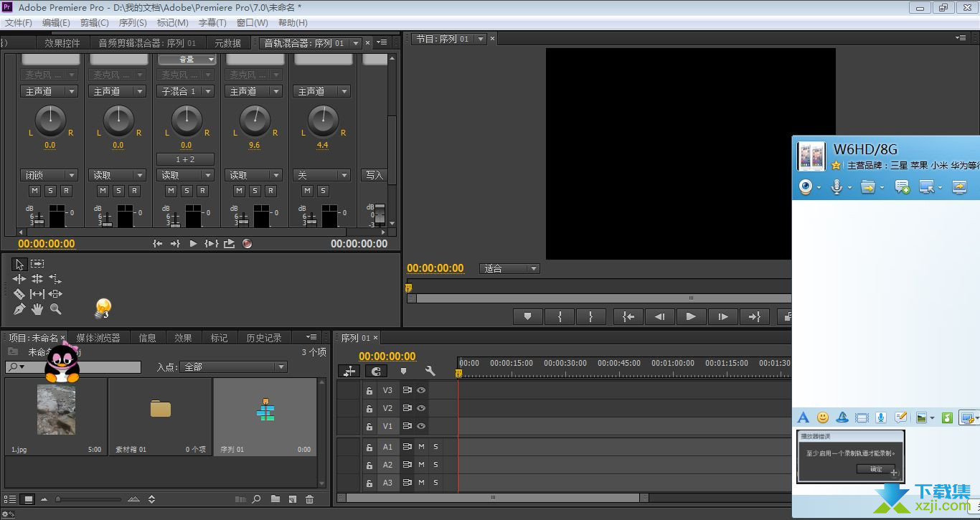Open the 剪辑(C) menu
The height and width of the screenshot is (520, 980).
pyautogui.click(x=94, y=23)
